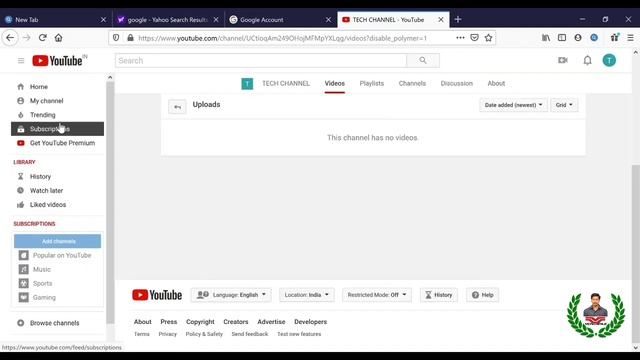640x360 pixels.
Task: Open the Firefox extension gift icon
Action: tap(615, 38)
